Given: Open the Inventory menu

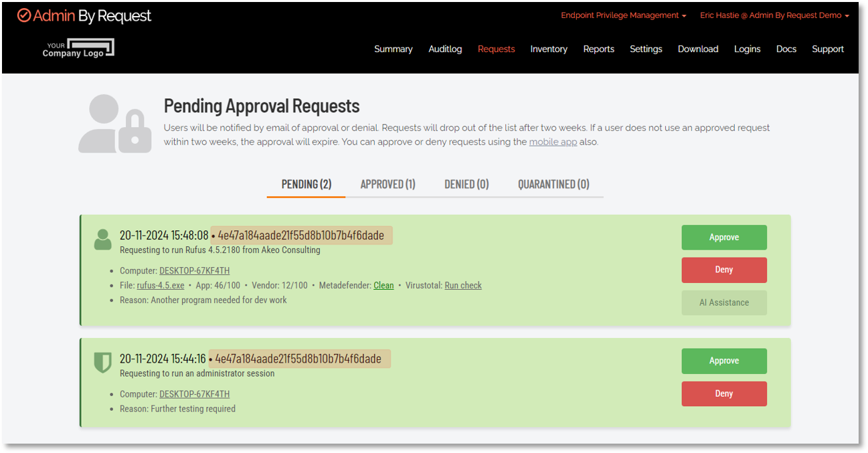Looking at the screenshot, I should [549, 49].
